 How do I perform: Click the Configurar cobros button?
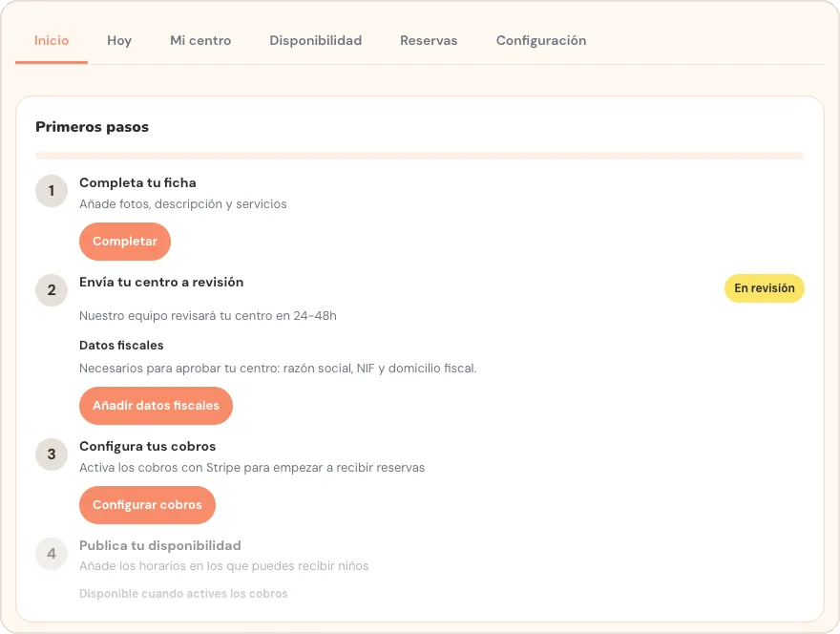147,505
